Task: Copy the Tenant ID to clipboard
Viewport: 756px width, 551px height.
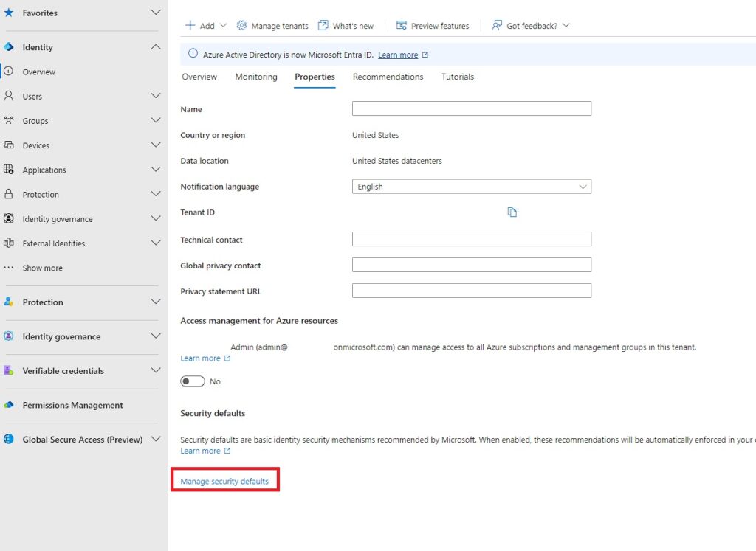Action: (512, 212)
